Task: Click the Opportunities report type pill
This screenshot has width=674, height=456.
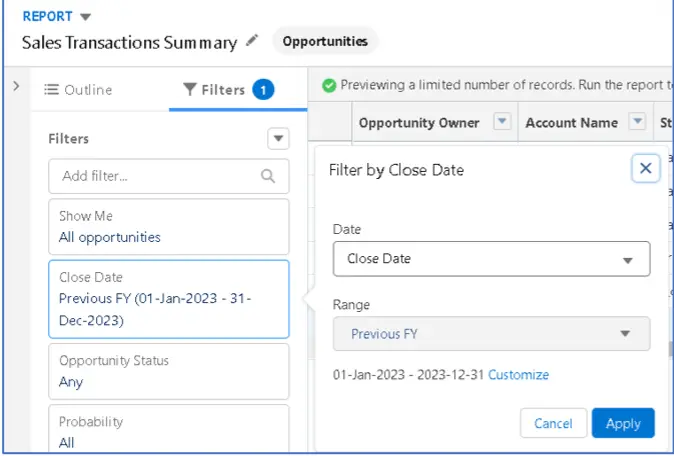Action: tap(325, 42)
